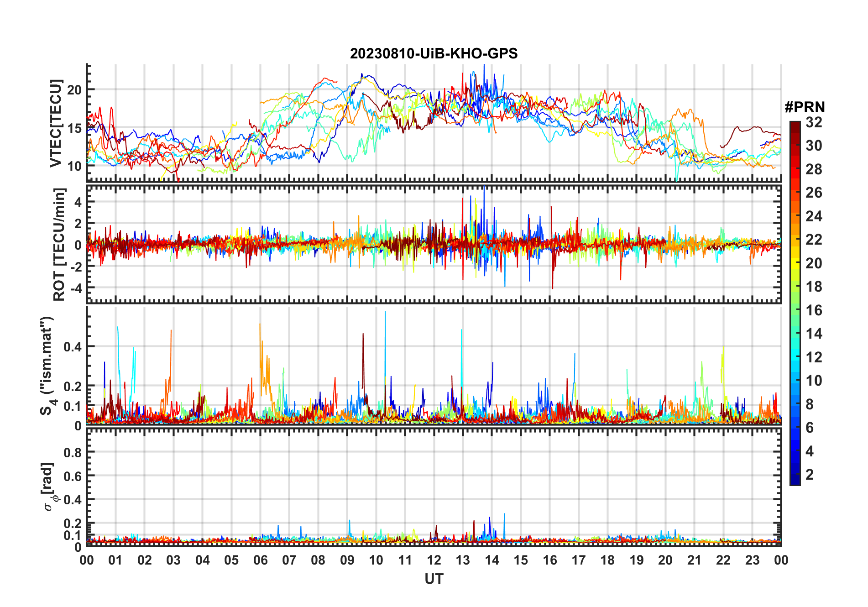Select the ROT [TECU/min] y-axis label
Screen dimensions: 868x607
point(59,244)
